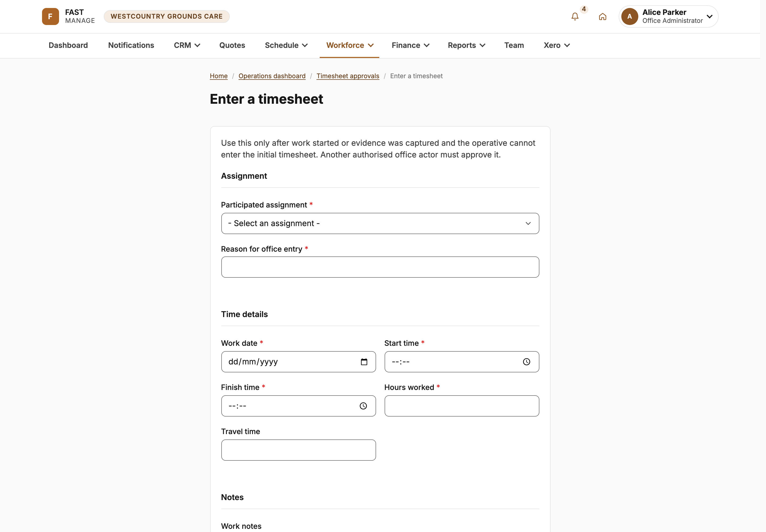The image size is (766, 532).
Task: Follow the Operations dashboard breadcrumb link
Action: click(x=272, y=76)
